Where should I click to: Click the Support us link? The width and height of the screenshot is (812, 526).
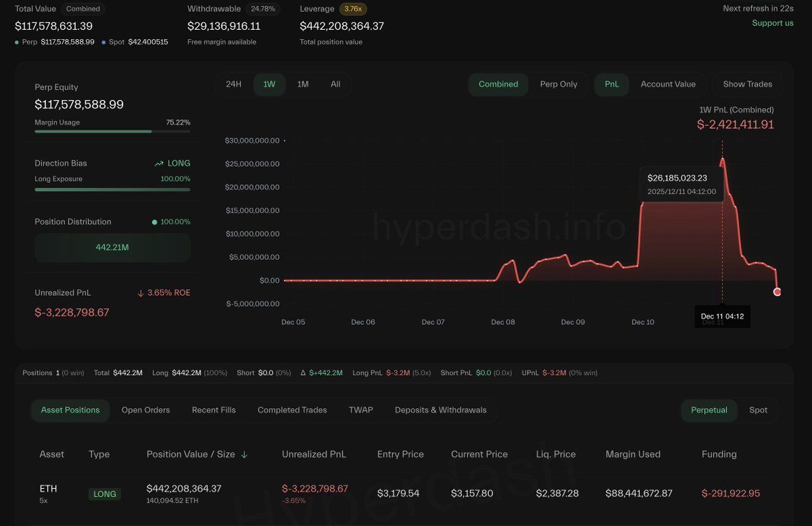[x=772, y=22]
